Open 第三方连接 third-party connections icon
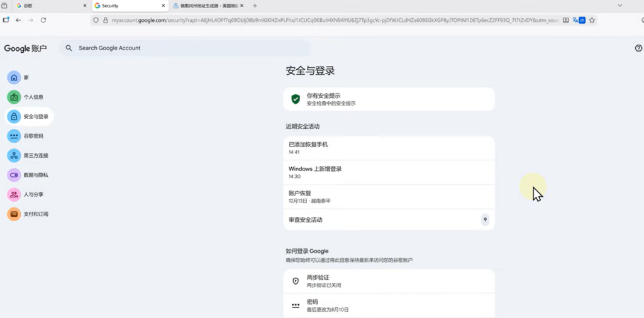 tap(14, 155)
